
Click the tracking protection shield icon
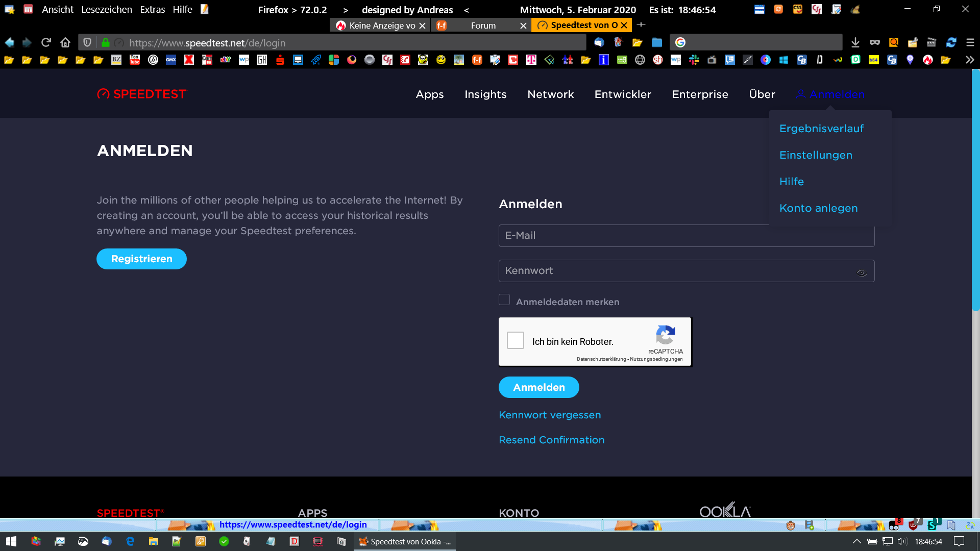coord(87,42)
